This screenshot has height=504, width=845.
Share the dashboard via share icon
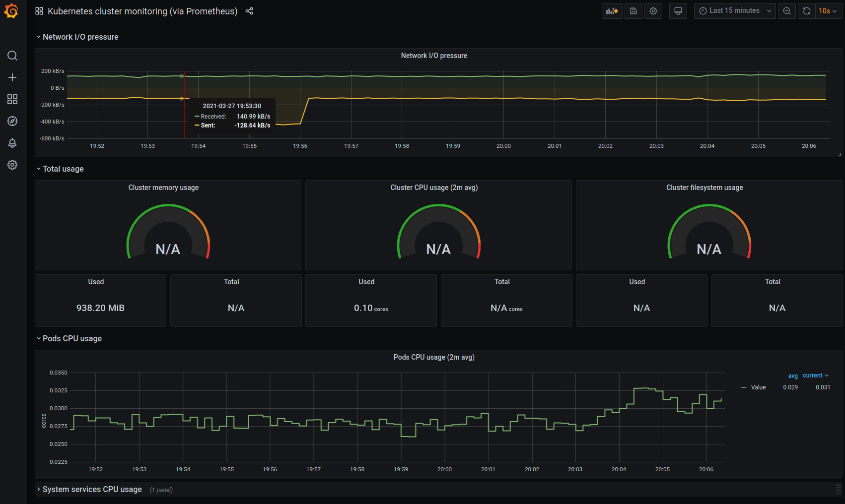click(249, 11)
